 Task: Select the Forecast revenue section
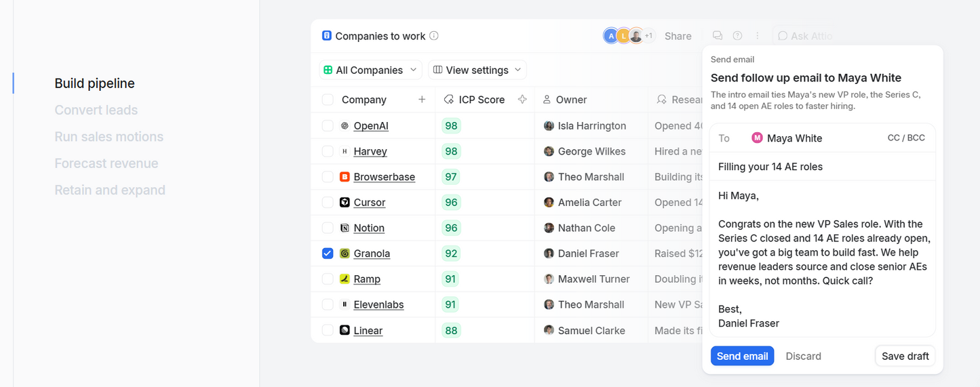106,163
